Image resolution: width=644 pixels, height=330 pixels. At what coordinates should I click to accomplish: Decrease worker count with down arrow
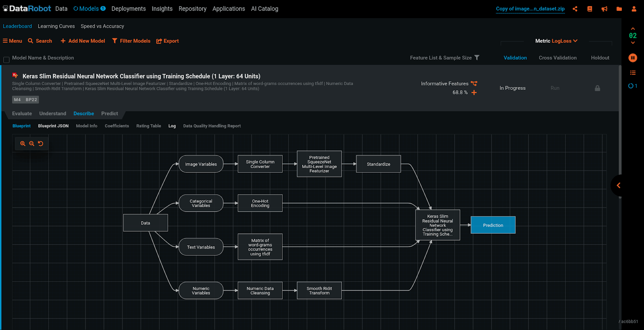[x=633, y=43]
